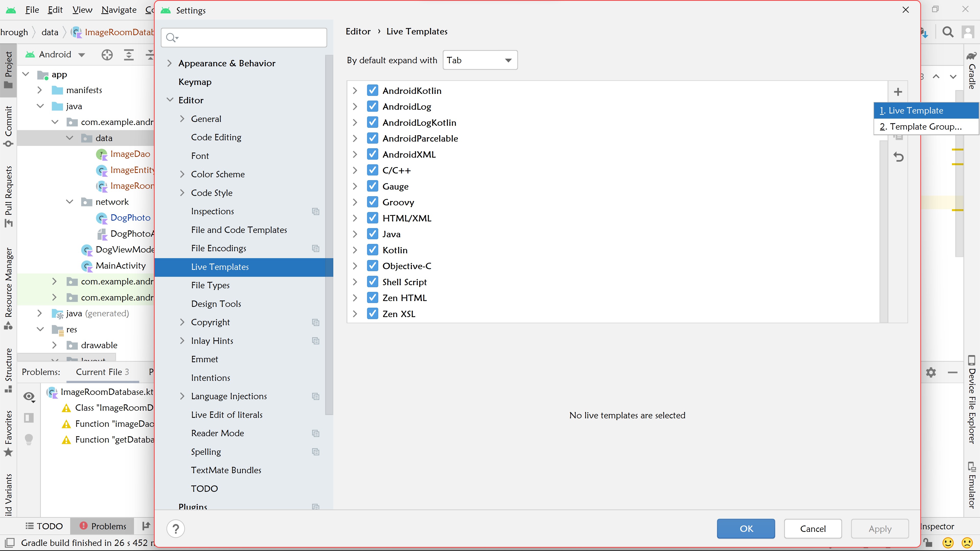Screen dimensions: 980x551
Task: Collapse the network package in the project tree
Action: coord(69,202)
